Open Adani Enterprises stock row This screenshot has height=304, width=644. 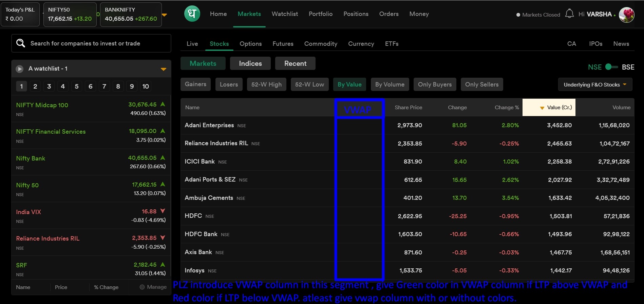point(407,125)
